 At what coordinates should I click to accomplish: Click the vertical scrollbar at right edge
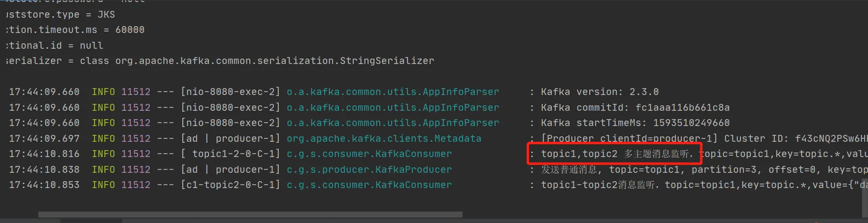coord(865,202)
